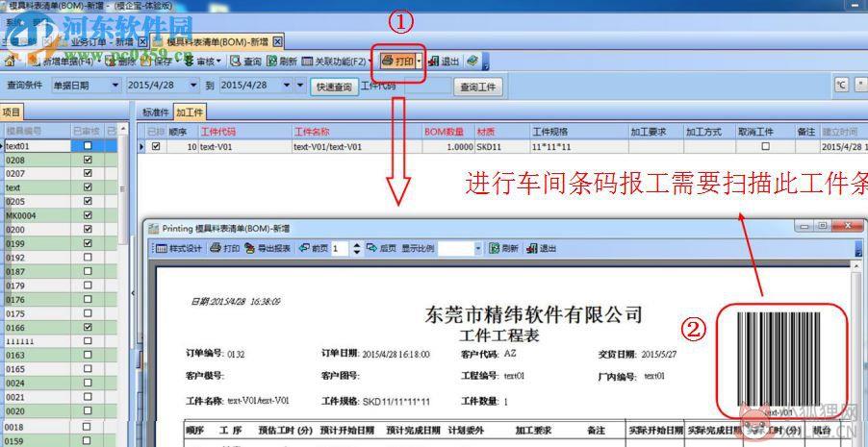This screenshot has width=868, height=447.
Task: Select the 标准件 tab
Action: (x=156, y=112)
